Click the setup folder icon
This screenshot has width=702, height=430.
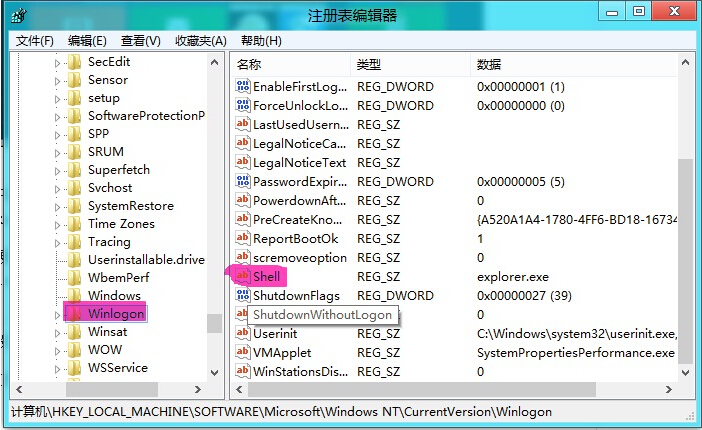[74, 98]
